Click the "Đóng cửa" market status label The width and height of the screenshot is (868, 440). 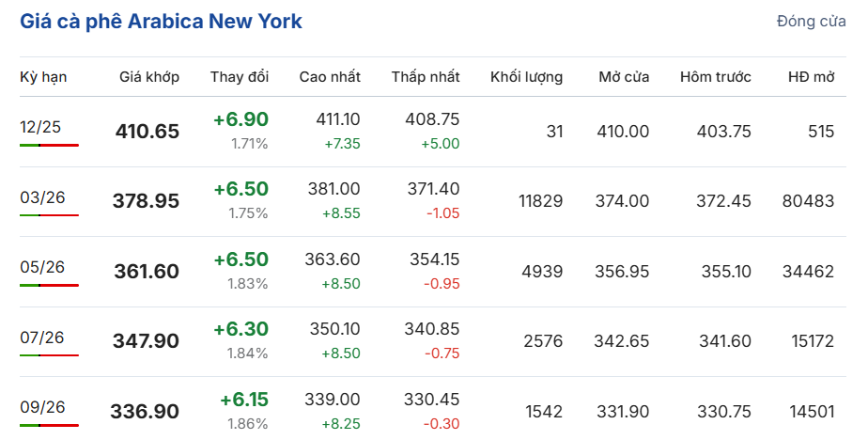pos(811,22)
